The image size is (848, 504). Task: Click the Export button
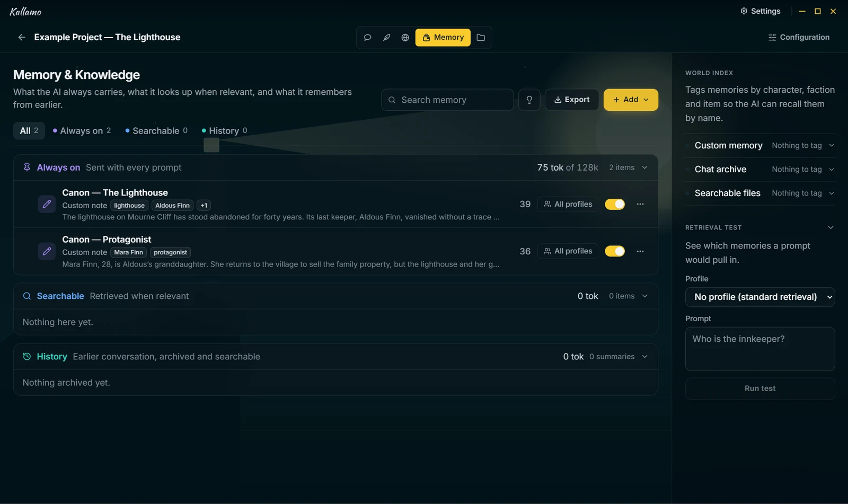[572, 100]
